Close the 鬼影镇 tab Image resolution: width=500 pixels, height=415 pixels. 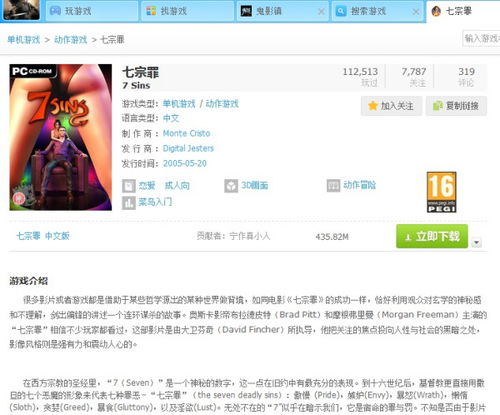point(321,12)
